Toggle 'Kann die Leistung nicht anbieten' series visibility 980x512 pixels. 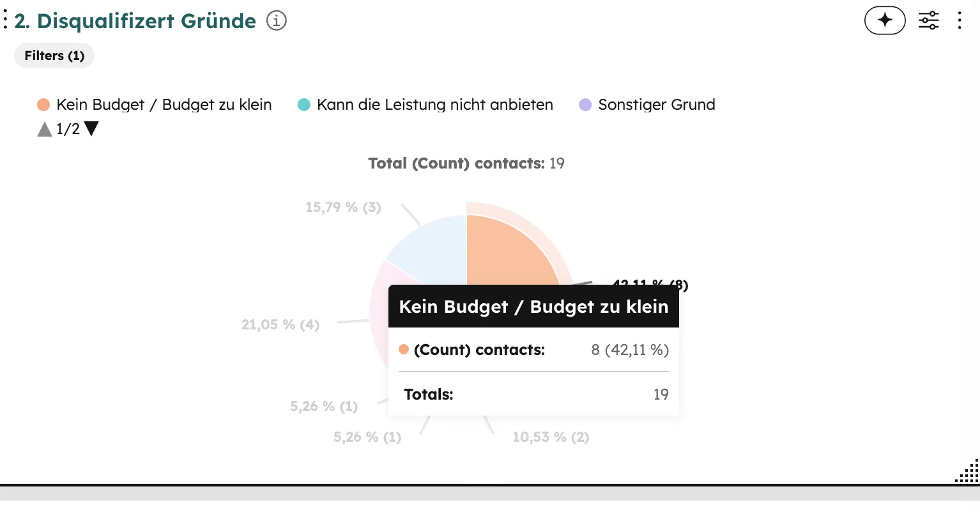(x=435, y=104)
